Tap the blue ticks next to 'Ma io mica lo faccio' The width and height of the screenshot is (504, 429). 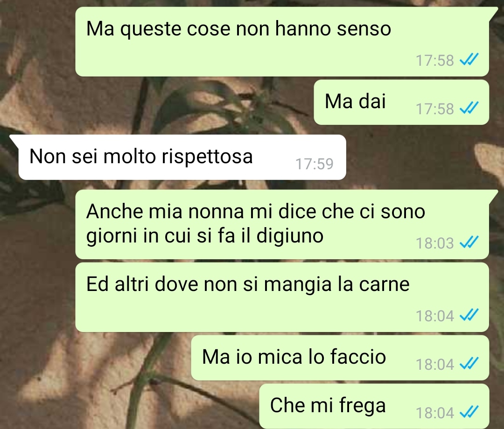[x=469, y=364]
